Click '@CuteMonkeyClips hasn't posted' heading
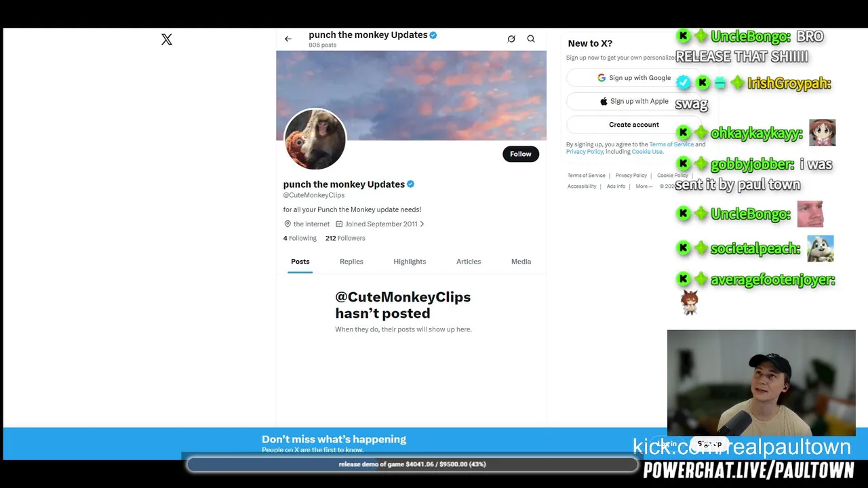This screenshot has width=868, height=488. 403,305
